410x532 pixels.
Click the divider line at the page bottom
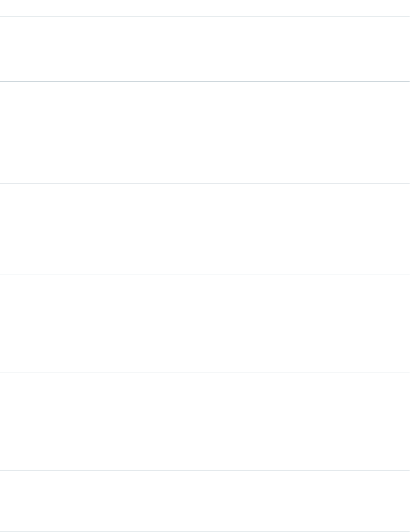pyautogui.click(x=205, y=531)
